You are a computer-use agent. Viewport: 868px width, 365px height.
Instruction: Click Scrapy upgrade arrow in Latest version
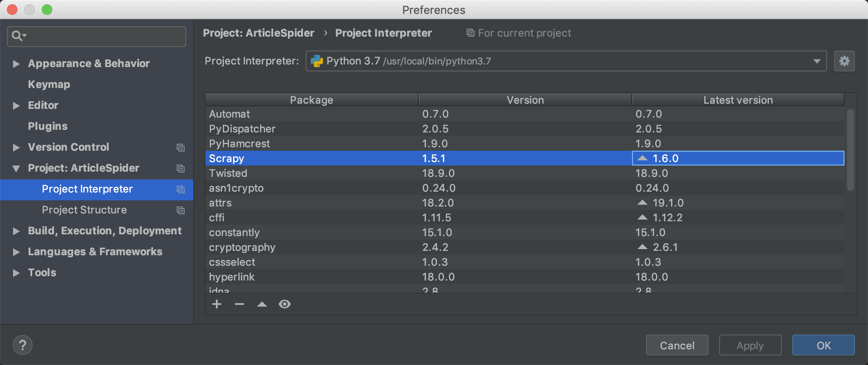[x=643, y=158]
